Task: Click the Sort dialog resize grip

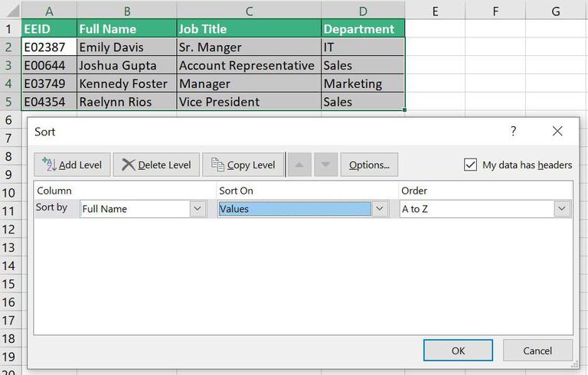Action: [574, 364]
